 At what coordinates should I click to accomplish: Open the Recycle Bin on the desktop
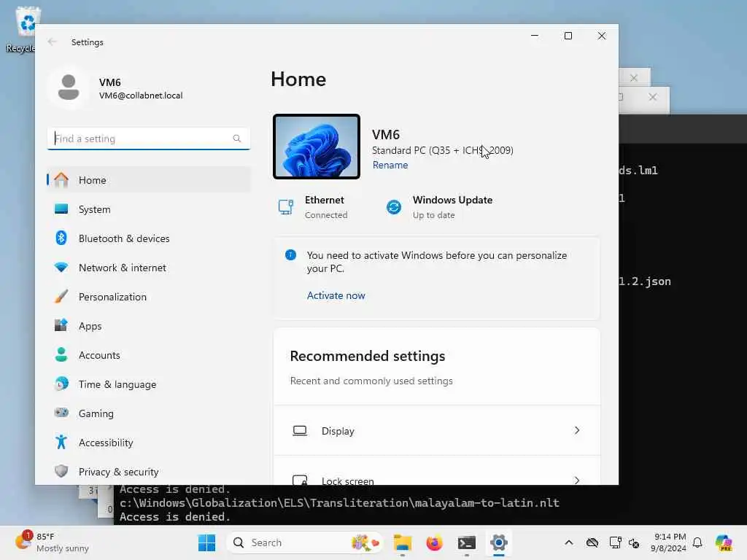pos(21,28)
